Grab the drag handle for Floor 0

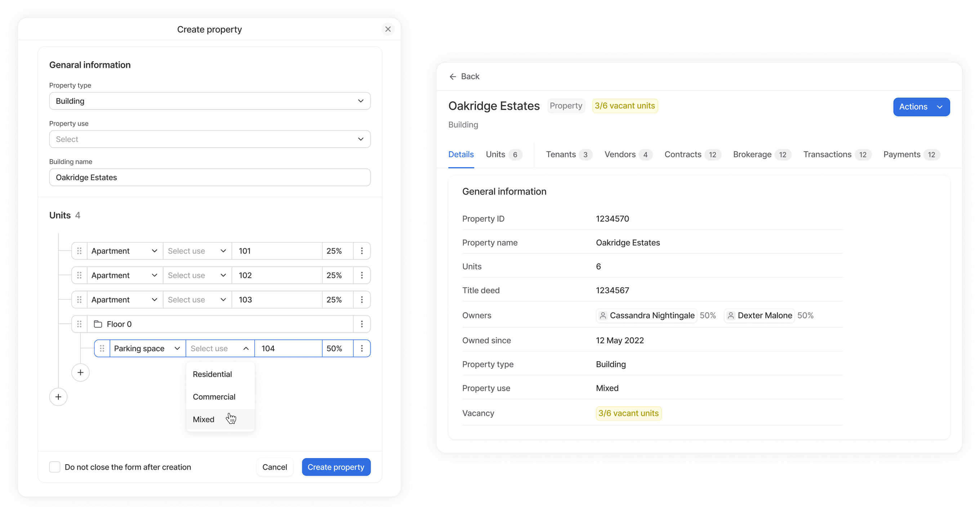(79, 324)
